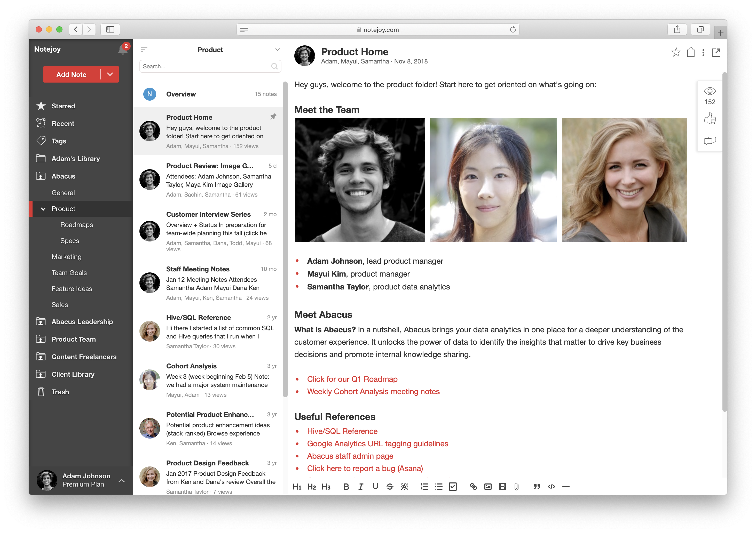Open Adam's Library in the sidebar
The height and width of the screenshot is (533, 756).
click(x=75, y=159)
